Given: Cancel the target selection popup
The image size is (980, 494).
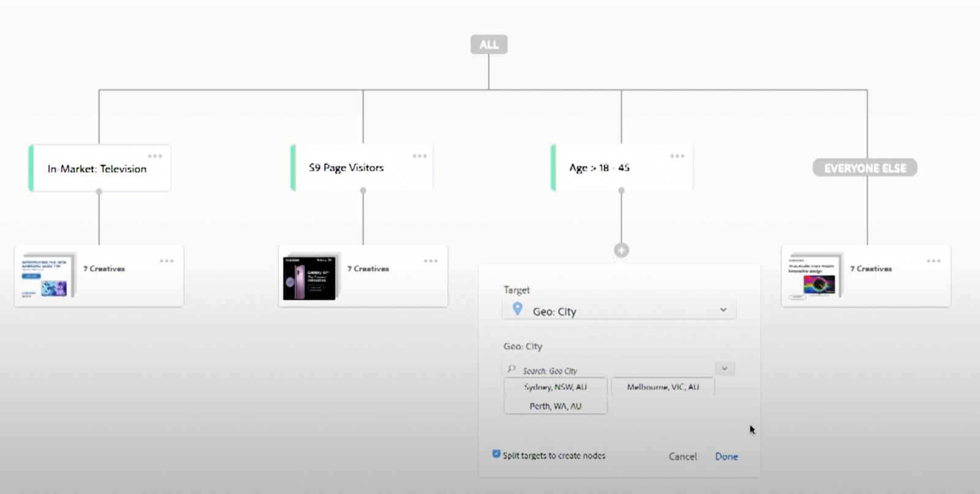Looking at the screenshot, I should pos(682,457).
